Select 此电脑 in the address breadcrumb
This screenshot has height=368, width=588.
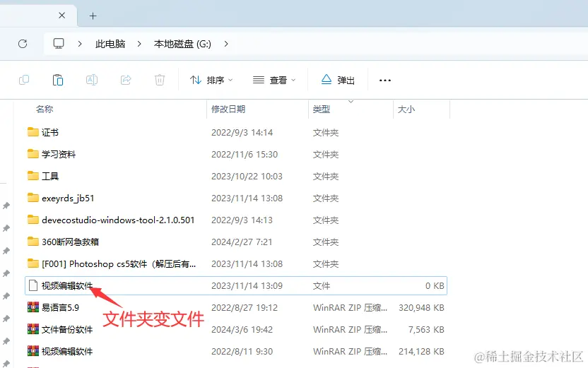pos(110,44)
